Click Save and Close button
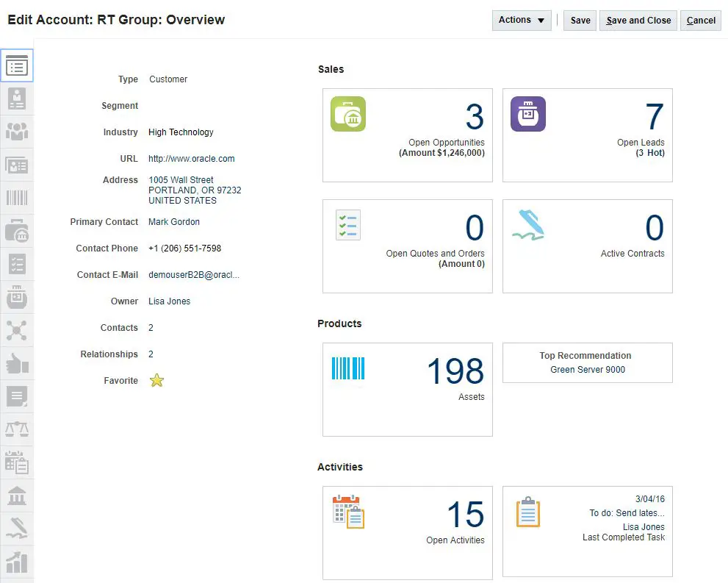 tap(638, 21)
